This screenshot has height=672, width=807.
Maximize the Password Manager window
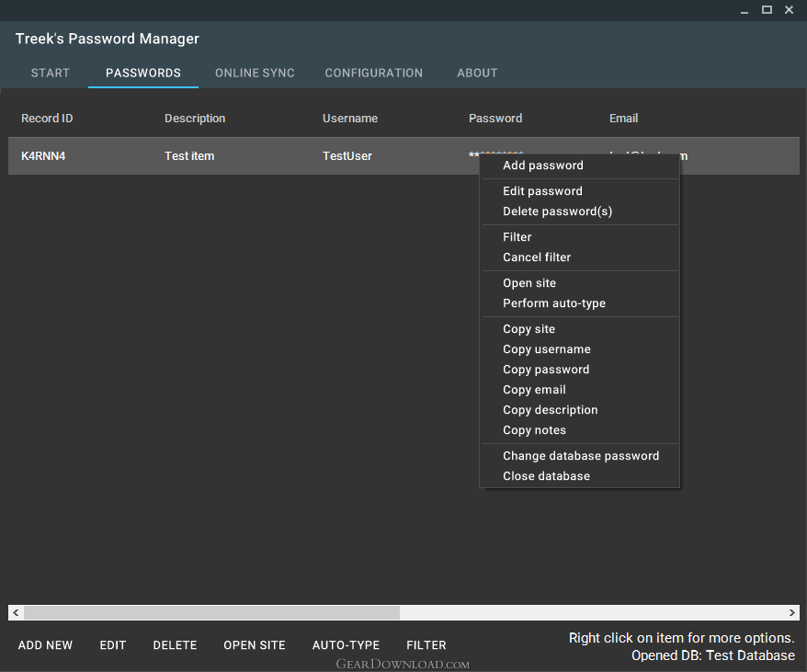click(767, 10)
